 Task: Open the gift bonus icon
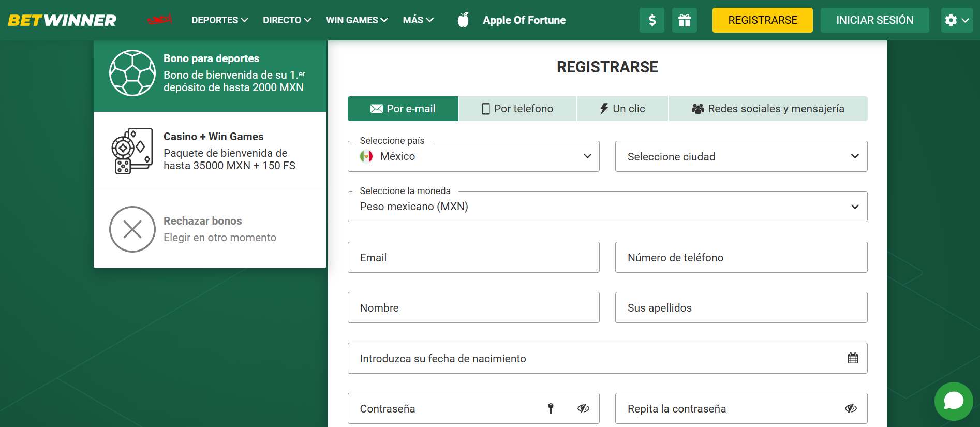(684, 20)
